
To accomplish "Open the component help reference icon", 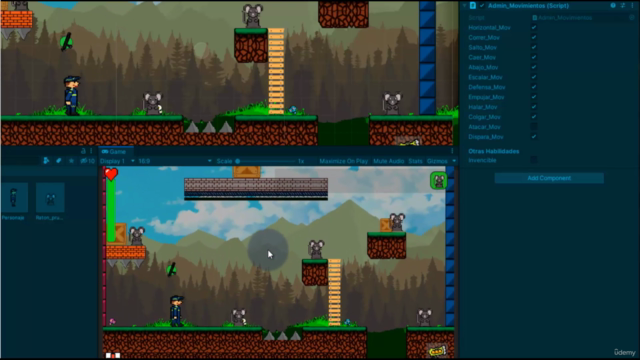I will (613, 6).
